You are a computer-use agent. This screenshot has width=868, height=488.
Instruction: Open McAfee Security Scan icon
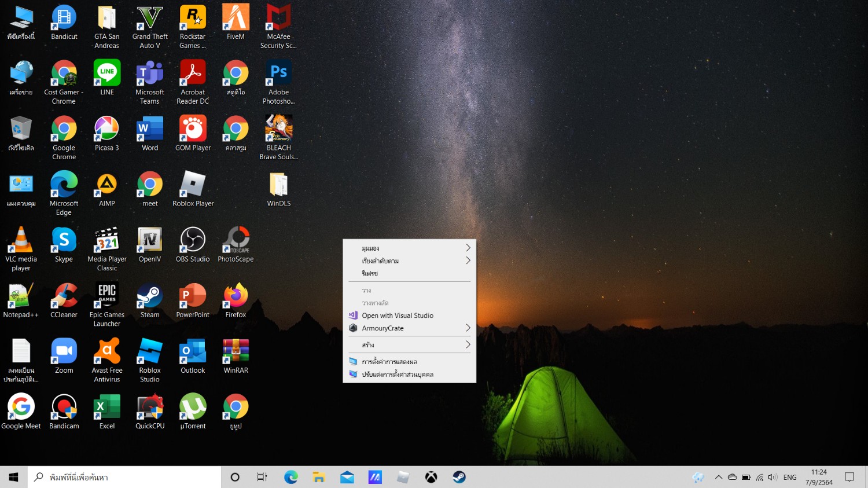click(x=278, y=27)
